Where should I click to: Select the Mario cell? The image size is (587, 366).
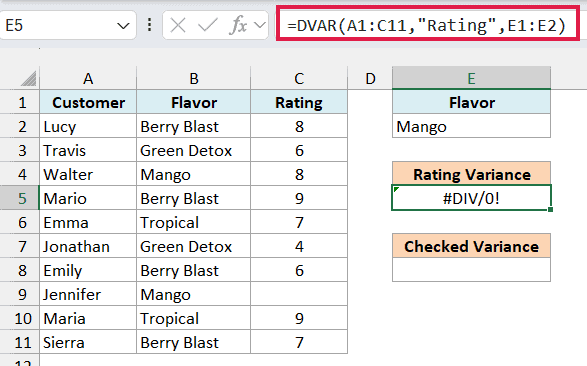click(x=88, y=198)
